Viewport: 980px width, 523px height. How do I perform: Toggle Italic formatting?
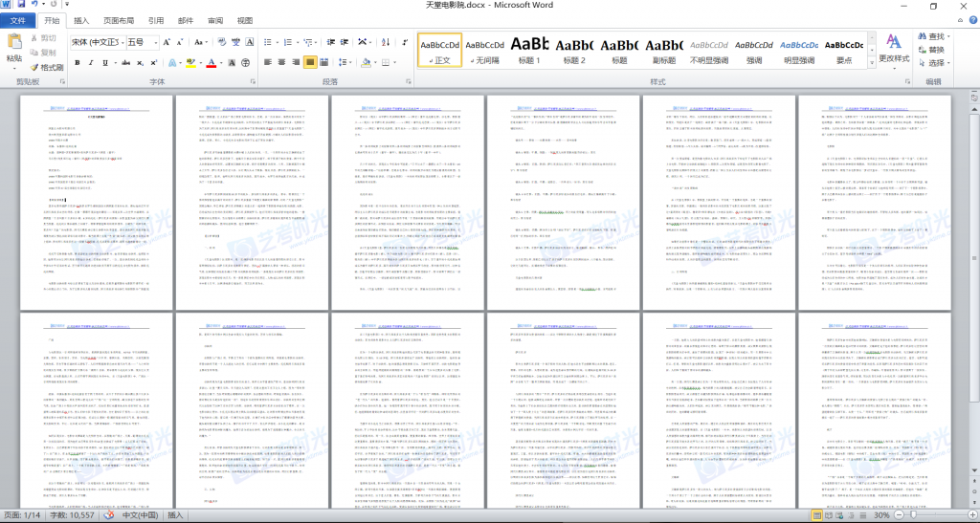click(x=92, y=63)
